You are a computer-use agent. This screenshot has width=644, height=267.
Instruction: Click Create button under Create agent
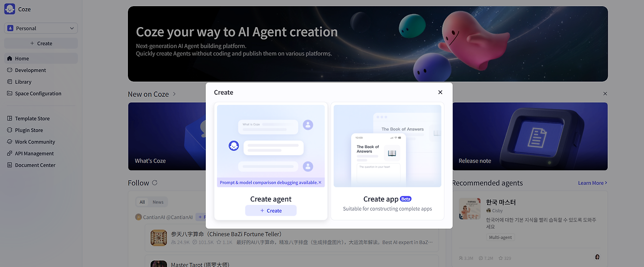[x=271, y=211]
